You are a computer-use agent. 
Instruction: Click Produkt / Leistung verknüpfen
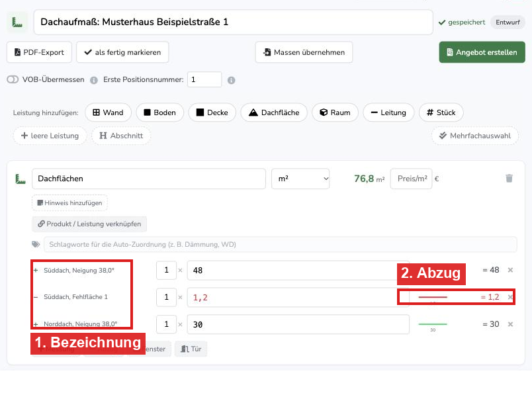coord(89,224)
